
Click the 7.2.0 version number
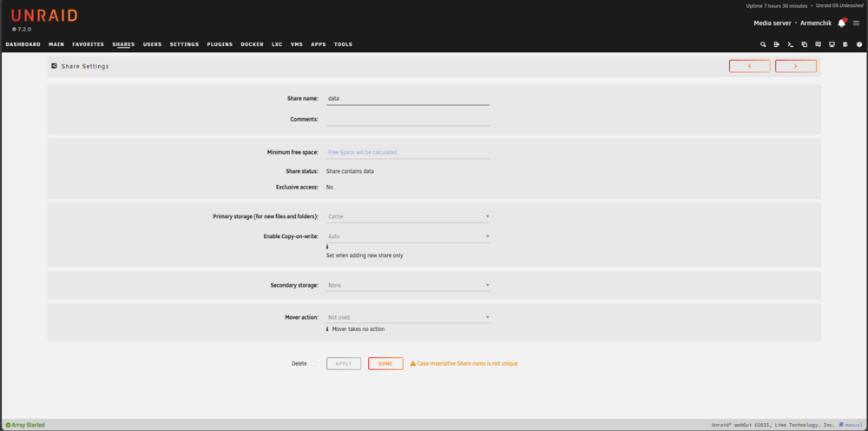25,29
